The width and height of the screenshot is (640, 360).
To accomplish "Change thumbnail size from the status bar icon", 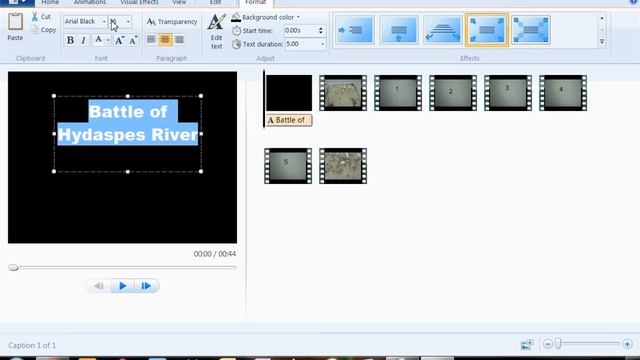I will point(527,344).
